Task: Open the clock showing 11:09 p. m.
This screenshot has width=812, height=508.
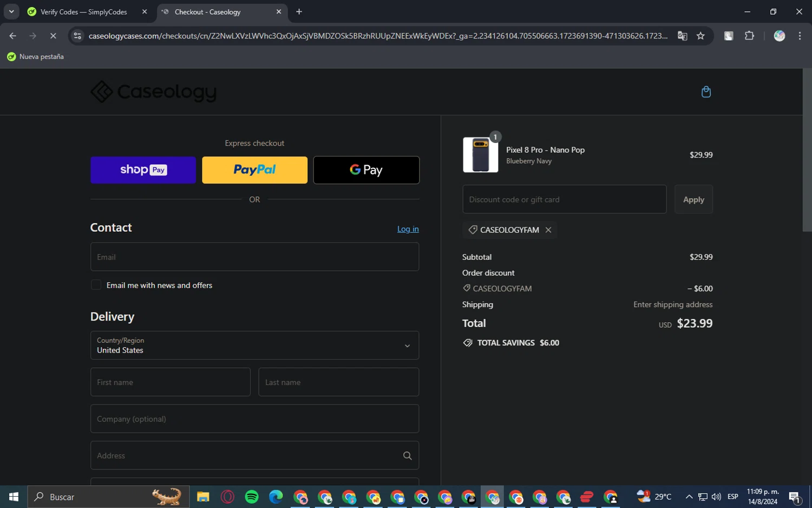Action: [763, 497]
